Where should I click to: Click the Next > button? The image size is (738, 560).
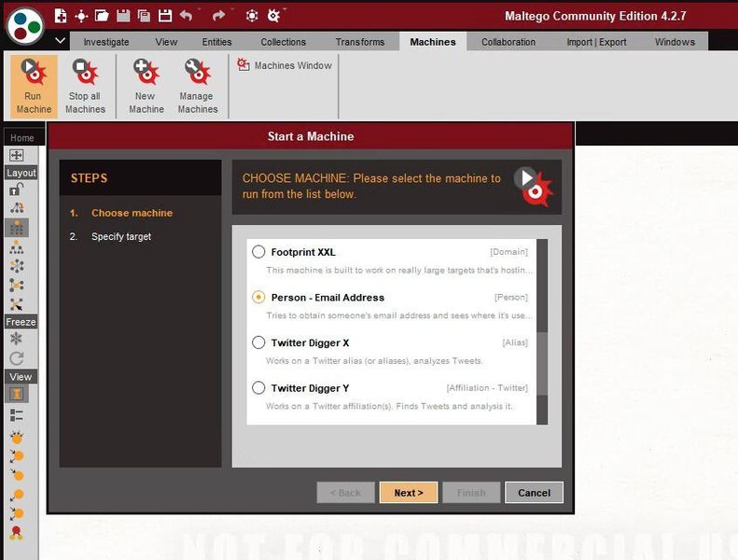pos(409,493)
